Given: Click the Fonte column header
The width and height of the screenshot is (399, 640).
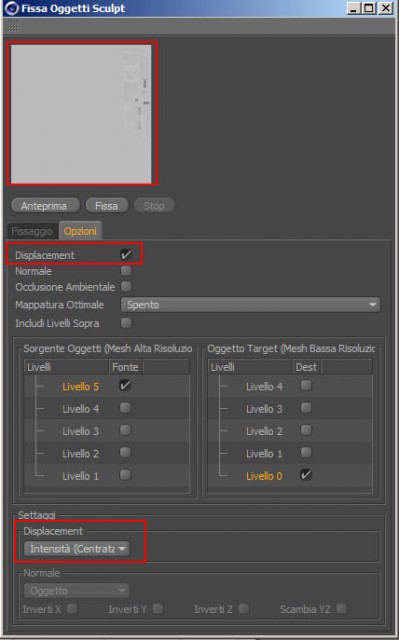Looking at the screenshot, I should (x=126, y=367).
